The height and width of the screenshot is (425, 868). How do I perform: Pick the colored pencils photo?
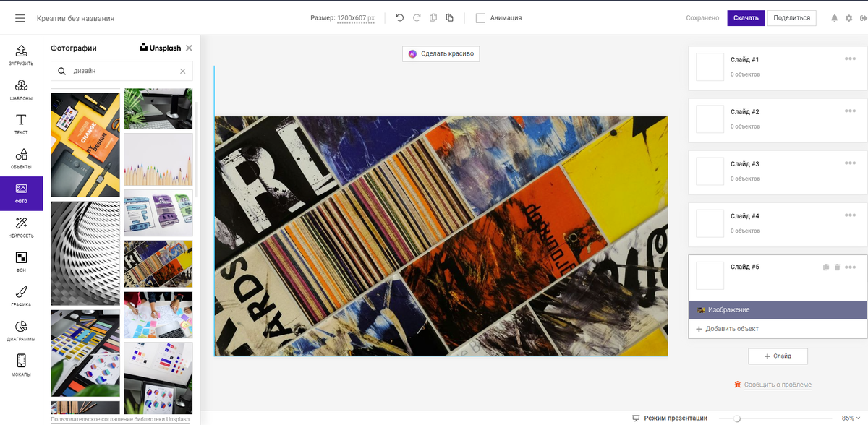pos(158,160)
